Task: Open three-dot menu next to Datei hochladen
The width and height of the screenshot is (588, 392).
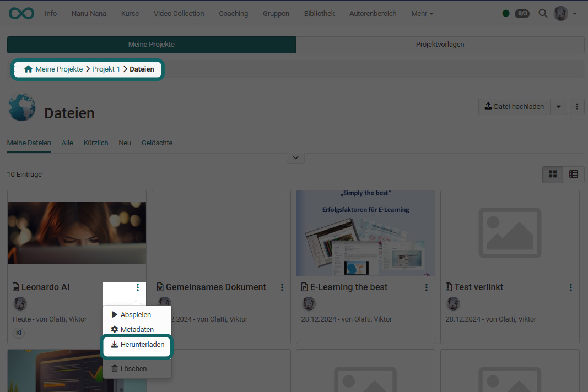Action: (576, 107)
